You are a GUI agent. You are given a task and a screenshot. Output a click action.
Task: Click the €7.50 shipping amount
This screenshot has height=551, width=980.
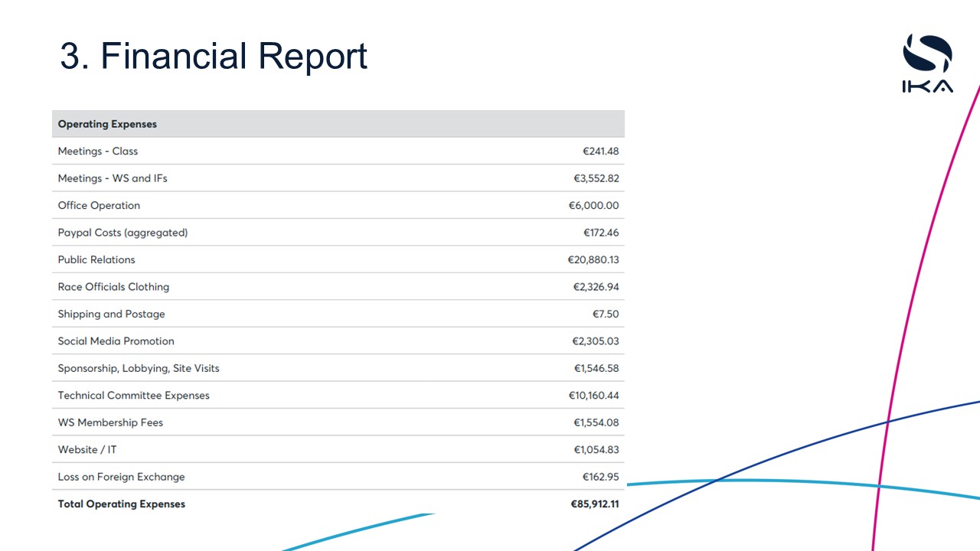[x=605, y=315]
